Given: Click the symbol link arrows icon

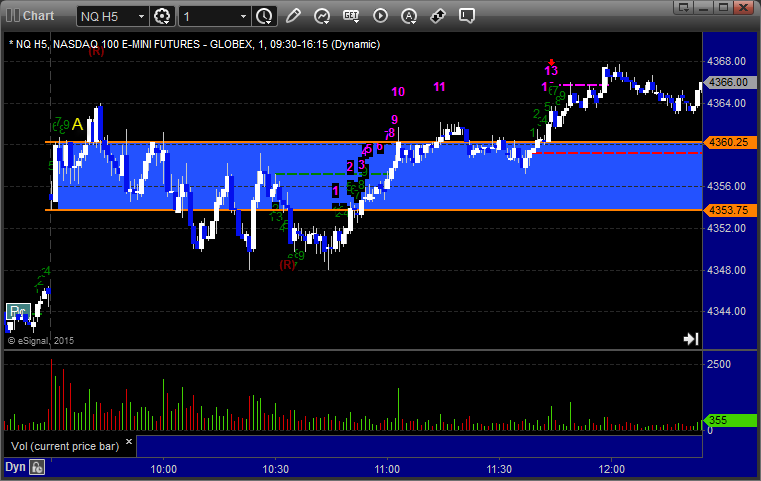Looking at the screenshot, I should tap(438, 16).
